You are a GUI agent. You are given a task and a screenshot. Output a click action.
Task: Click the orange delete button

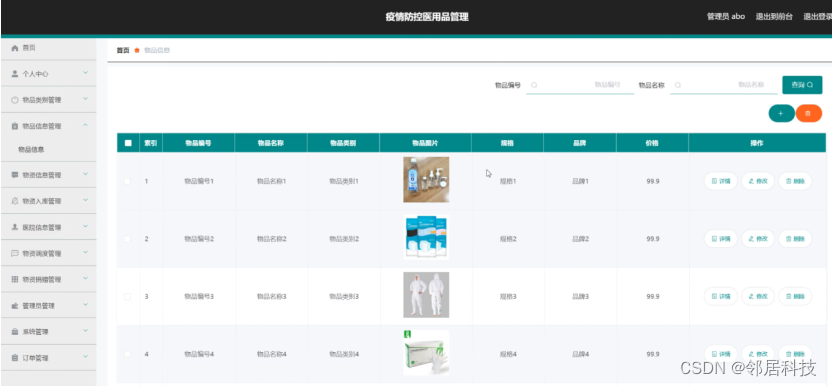click(809, 113)
